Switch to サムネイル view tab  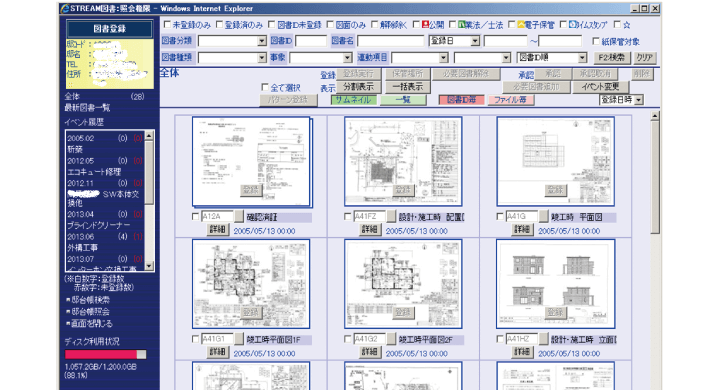[x=354, y=100]
